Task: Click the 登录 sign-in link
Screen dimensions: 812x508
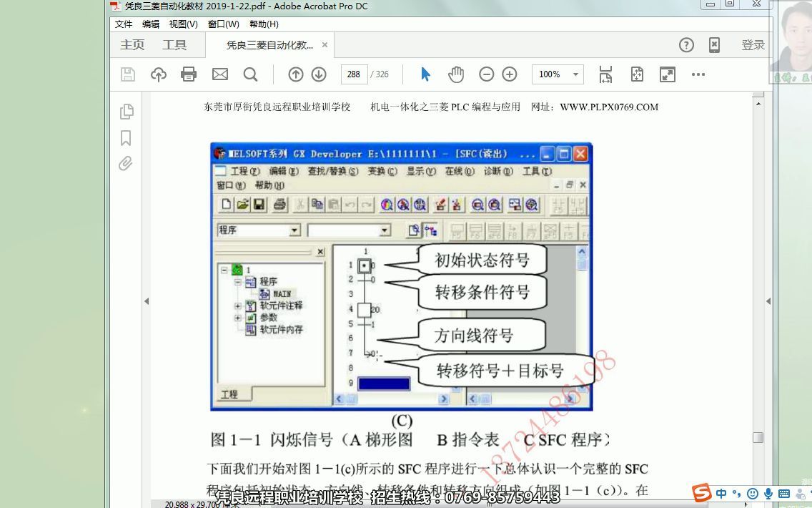Action: tap(753, 44)
